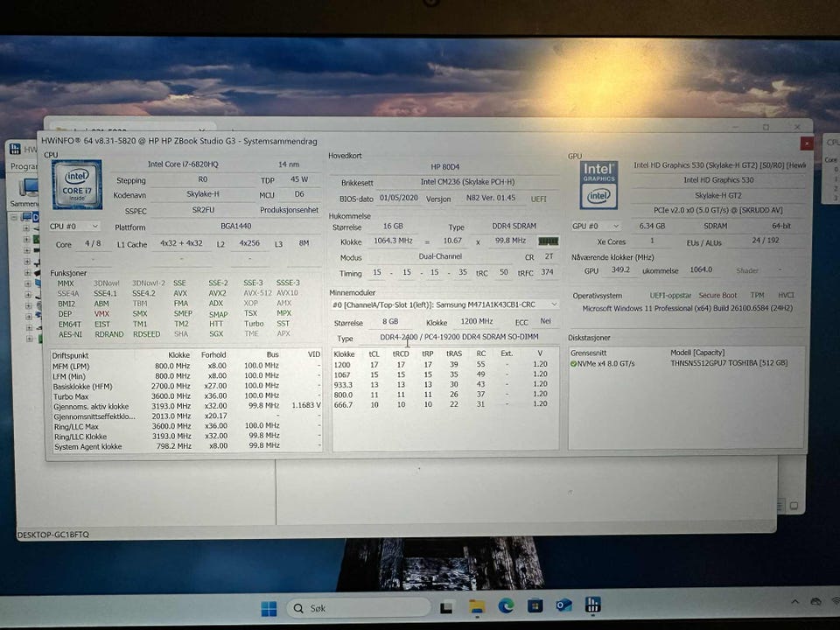Open File Explorer from the taskbar
This screenshot has height=630, width=840.
476,606
